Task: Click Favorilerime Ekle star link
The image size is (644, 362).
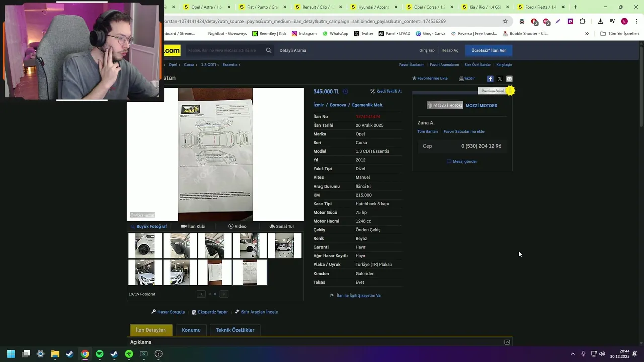Action: (430, 79)
